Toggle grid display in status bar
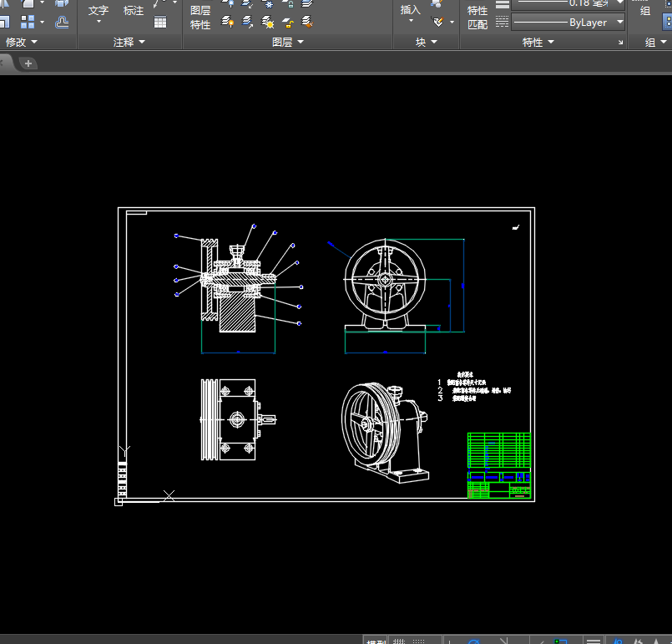Screen dimensions: 672x644 pos(399,641)
